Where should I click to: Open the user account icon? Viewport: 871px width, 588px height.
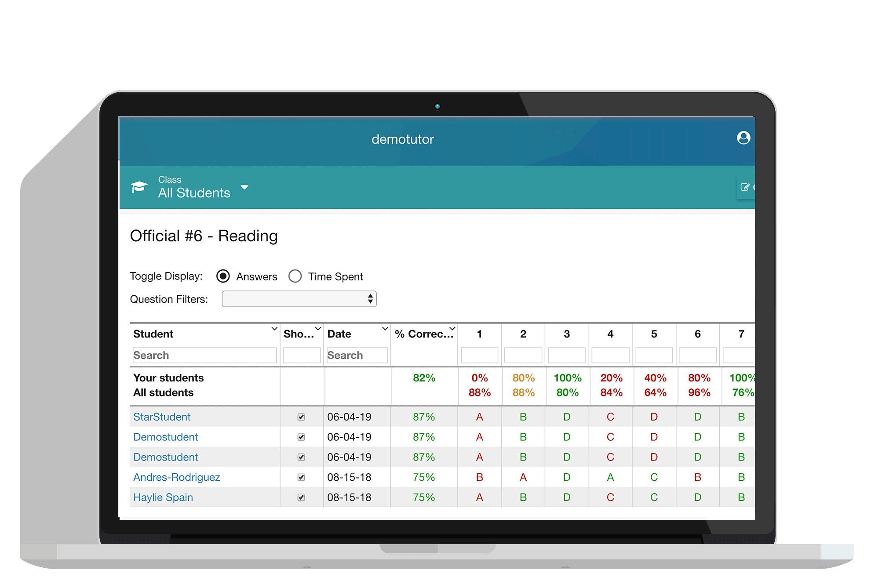coord(743,138)
